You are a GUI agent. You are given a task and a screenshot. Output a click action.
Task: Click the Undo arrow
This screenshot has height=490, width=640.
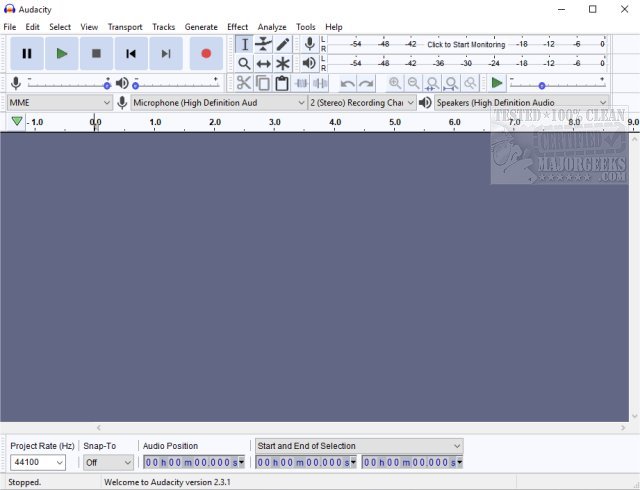tap(347, 83)
